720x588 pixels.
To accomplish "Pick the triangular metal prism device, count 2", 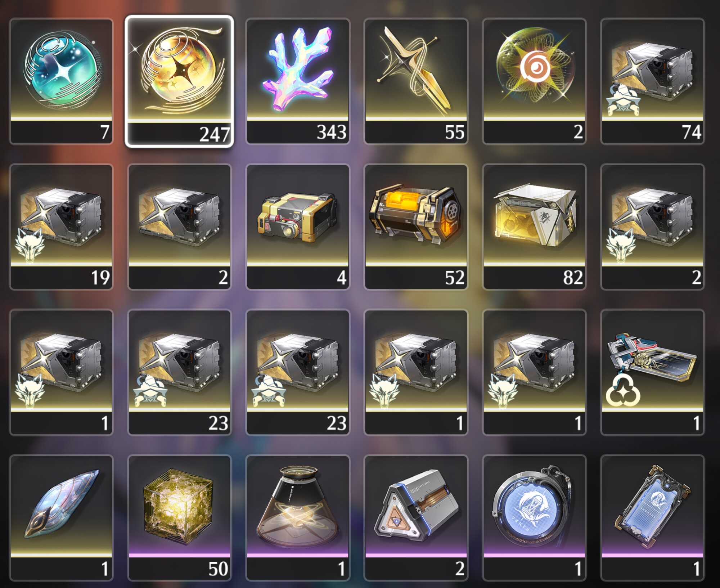I will 416,518.
